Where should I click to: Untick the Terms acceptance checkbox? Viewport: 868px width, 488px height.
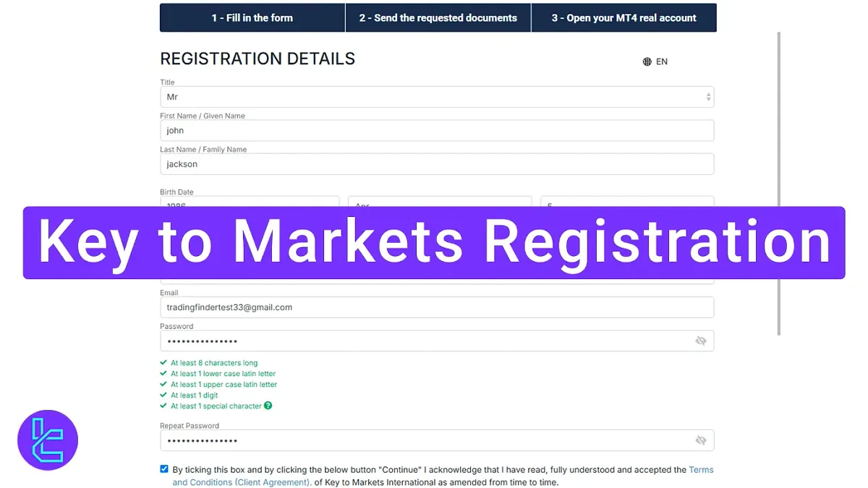click(164, 468)
